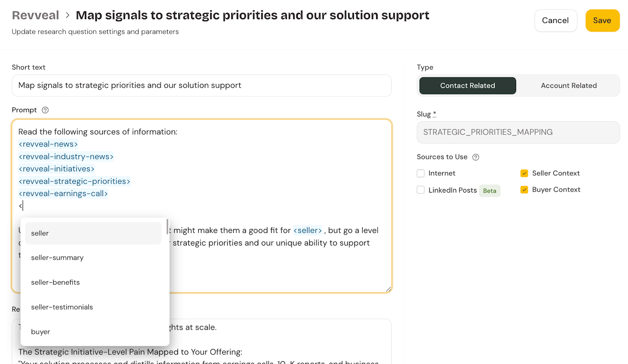Pick 'seller-benefits' from the suggestions
628x364 pixels.
[x=93, y=282]
